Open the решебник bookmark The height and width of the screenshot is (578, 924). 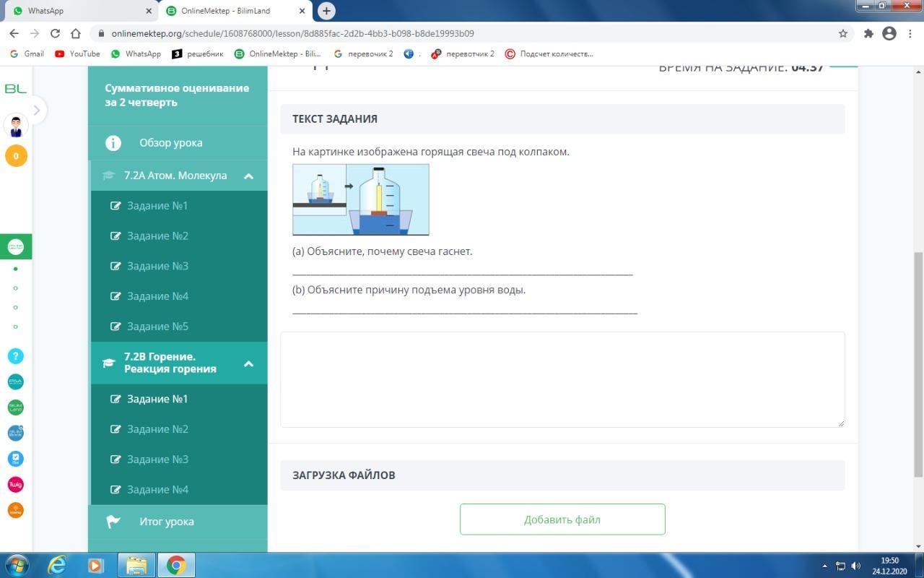click(x=199, y=53)
